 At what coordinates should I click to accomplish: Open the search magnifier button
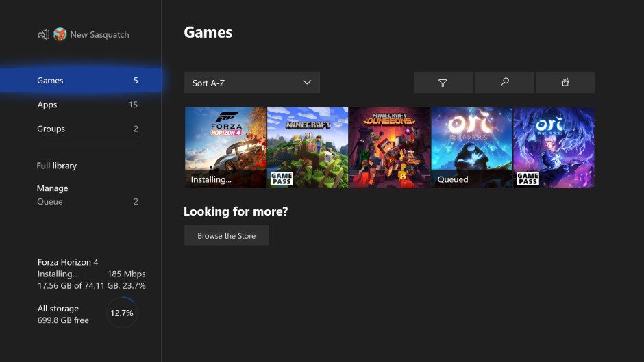pyautogui.click(x=504, y=83)
